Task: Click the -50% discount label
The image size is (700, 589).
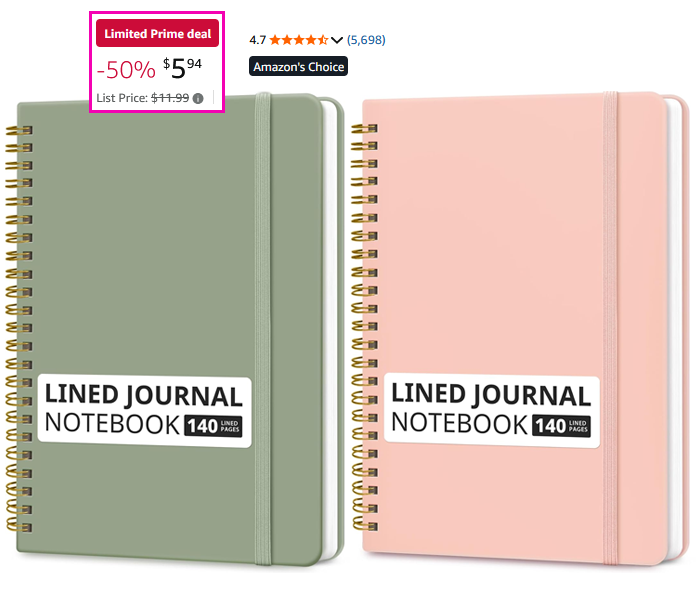Action: point(126,70)
